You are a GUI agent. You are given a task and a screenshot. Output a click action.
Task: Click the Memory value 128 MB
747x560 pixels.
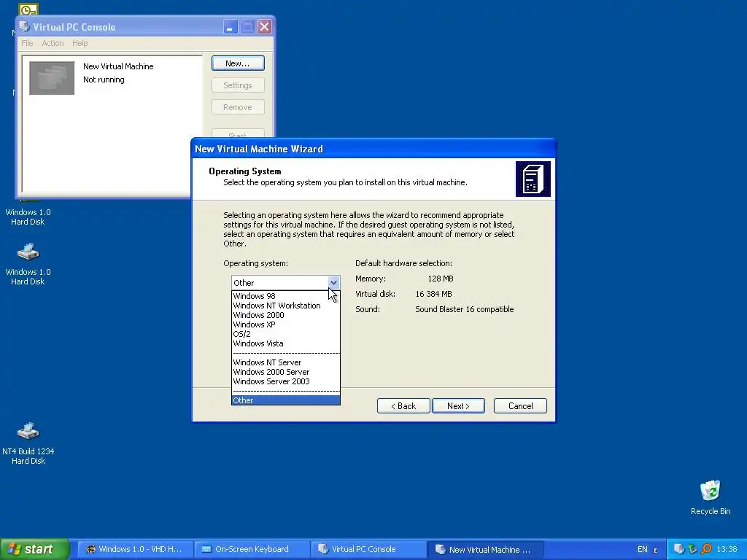(440, 279)
